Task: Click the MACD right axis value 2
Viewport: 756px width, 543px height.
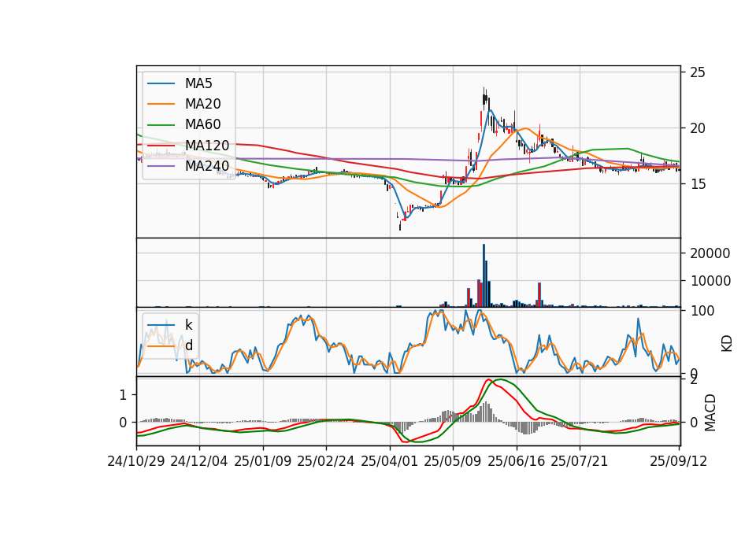Action: click(694, 380)
